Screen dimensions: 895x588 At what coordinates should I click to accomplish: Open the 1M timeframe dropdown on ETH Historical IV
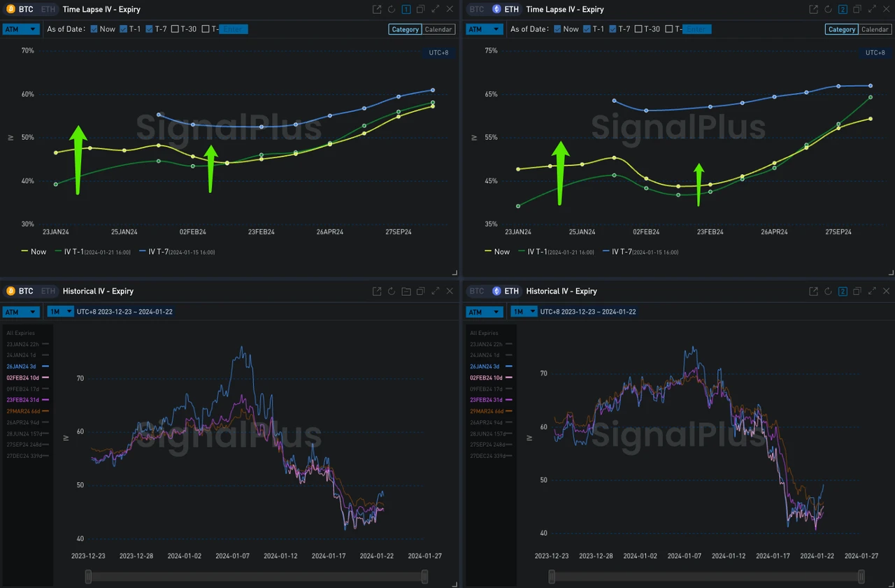[524, 312]
